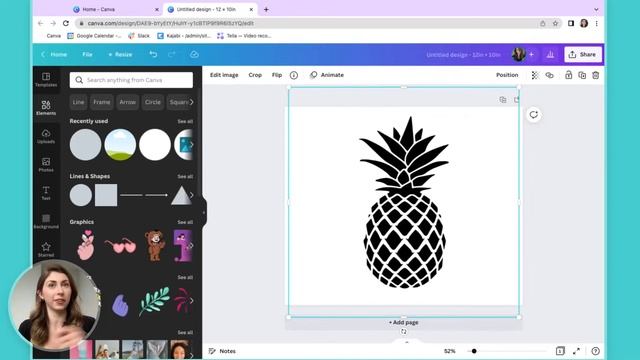The image size is (640, 360).
Task: Select the Line filter chip
Action: pyautogui.click(x=78, y=102)
